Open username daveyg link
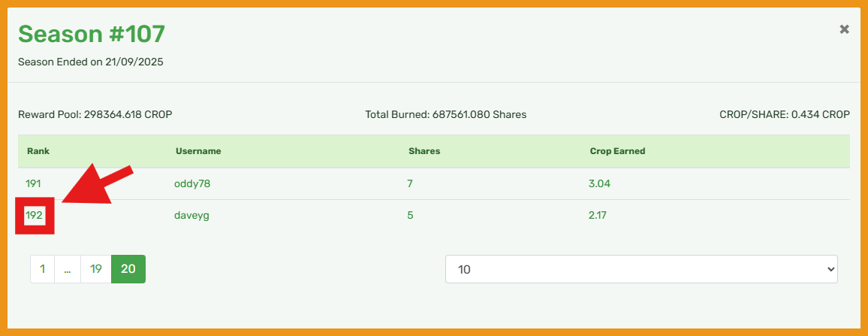Image resolution: width=868 pixels, height=336 pixels. coord(192,216)
